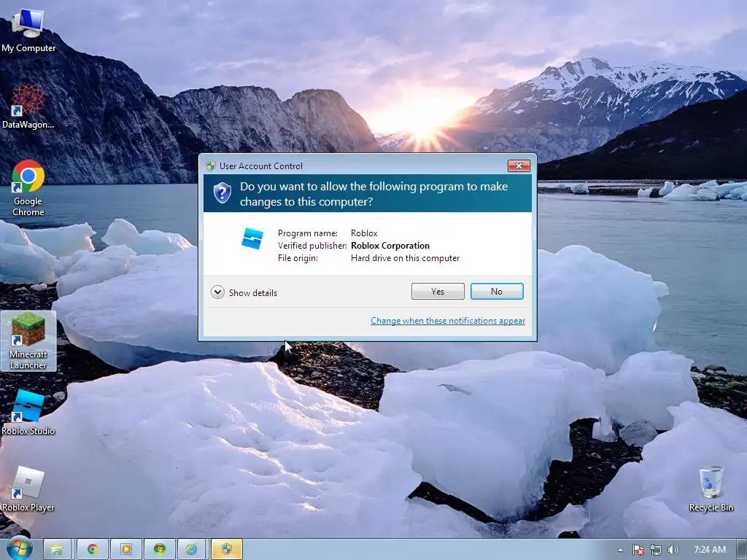Screen dimensions: 747x560
Task: Click UAC title bar shield icon
Action: tap(211, 166)
